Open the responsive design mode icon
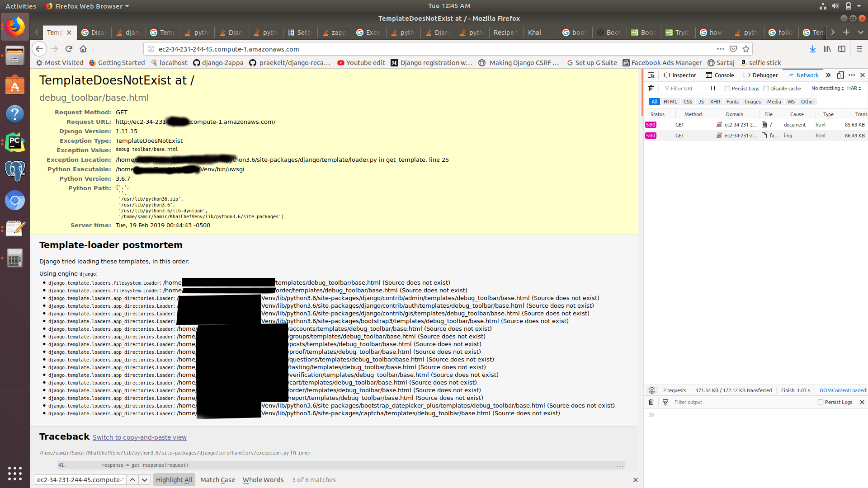This screenshot has width=868, height=488. (x=841, y=75)
